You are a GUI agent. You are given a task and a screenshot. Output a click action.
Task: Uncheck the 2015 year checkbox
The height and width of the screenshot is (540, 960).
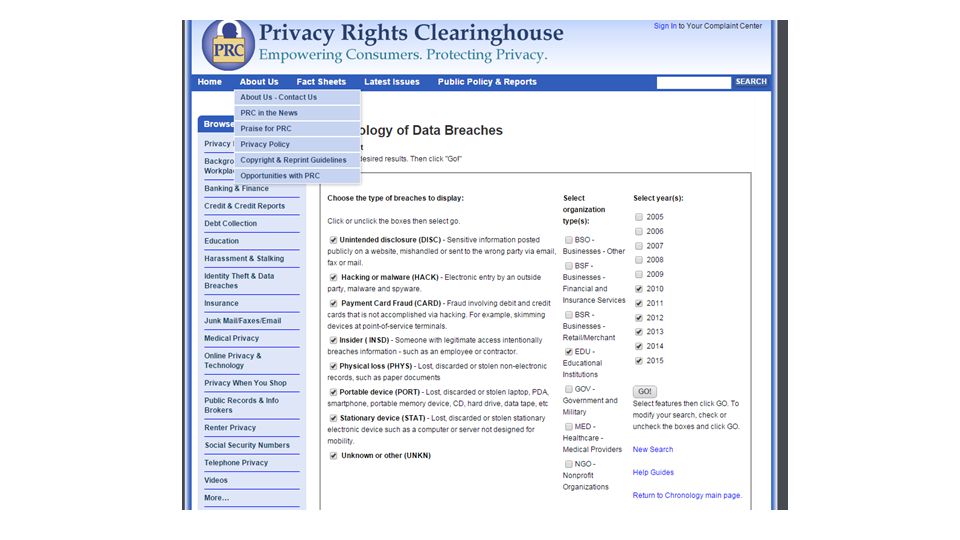click(x=639, y=361)
